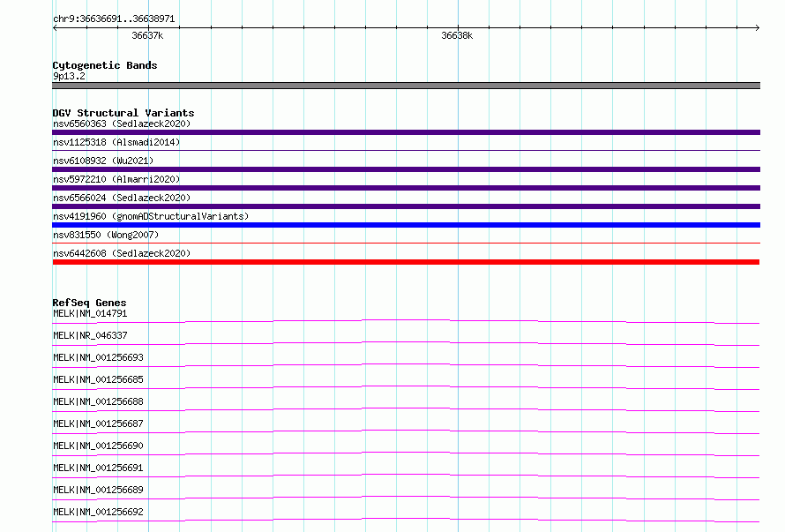
Task: Click the MELK|NM_001256691 transcript label
Action: (98, 468)
